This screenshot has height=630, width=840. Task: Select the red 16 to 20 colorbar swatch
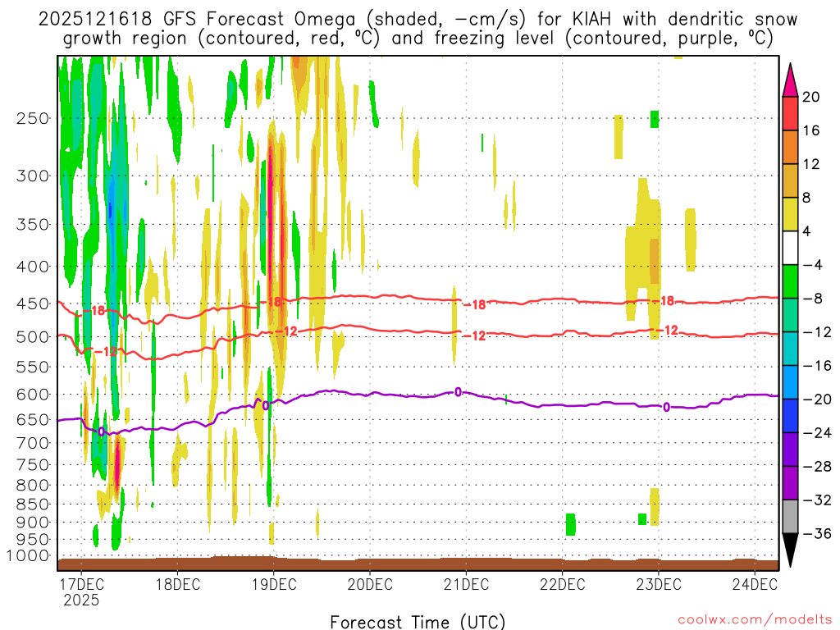coord(790,113)
